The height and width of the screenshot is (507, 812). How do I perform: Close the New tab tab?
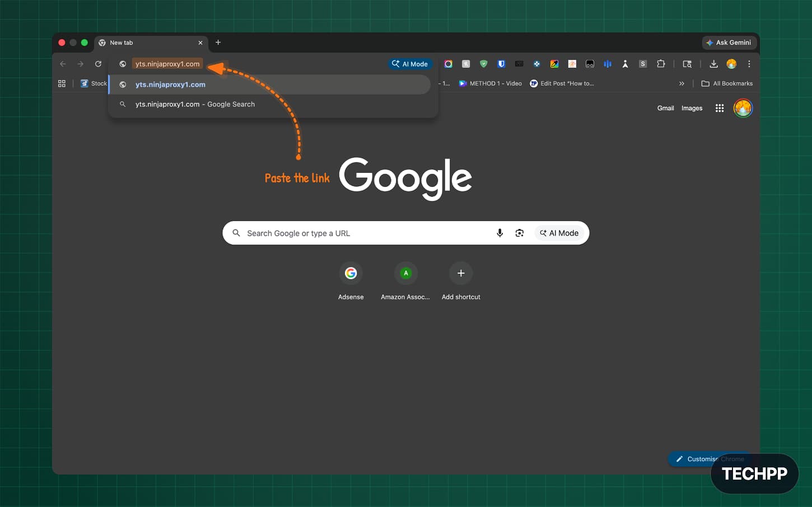click(200, 43)
